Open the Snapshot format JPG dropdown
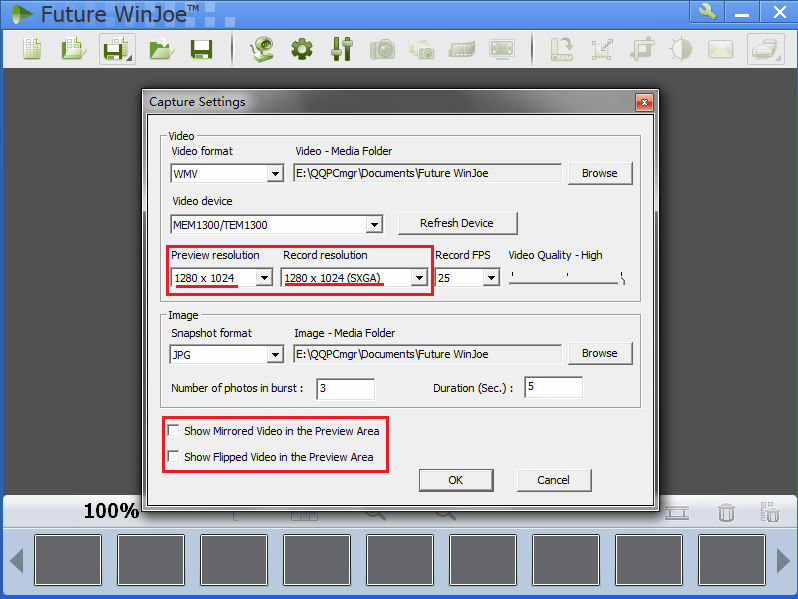798x599 pixels. [x=275, y=354]
